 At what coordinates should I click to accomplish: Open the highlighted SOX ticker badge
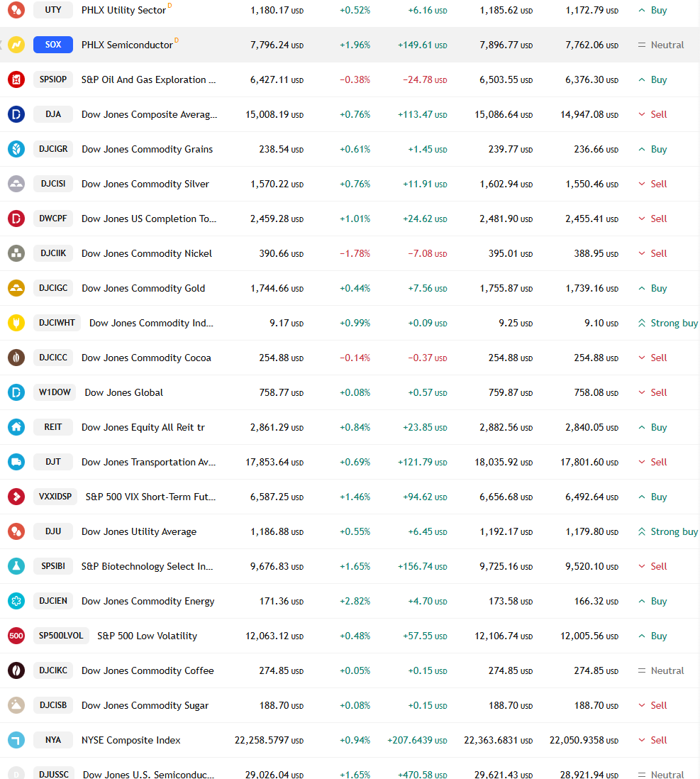pos(53,45)
